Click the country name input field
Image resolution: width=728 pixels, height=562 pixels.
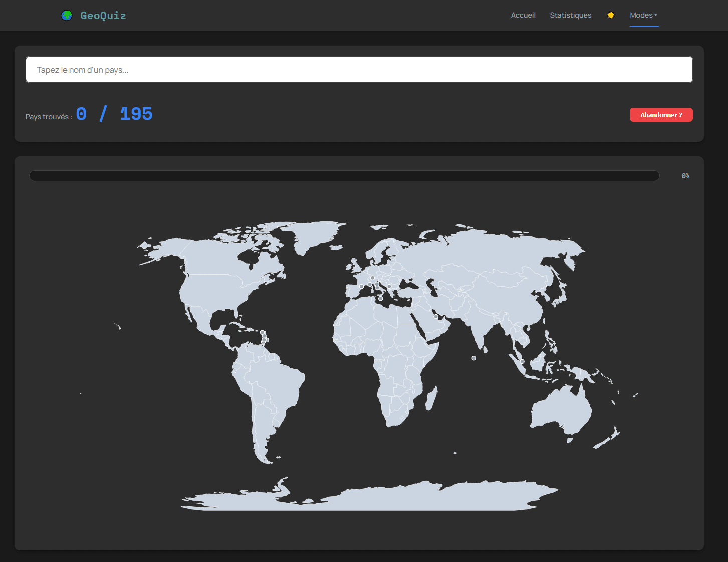tap(359, 69)
